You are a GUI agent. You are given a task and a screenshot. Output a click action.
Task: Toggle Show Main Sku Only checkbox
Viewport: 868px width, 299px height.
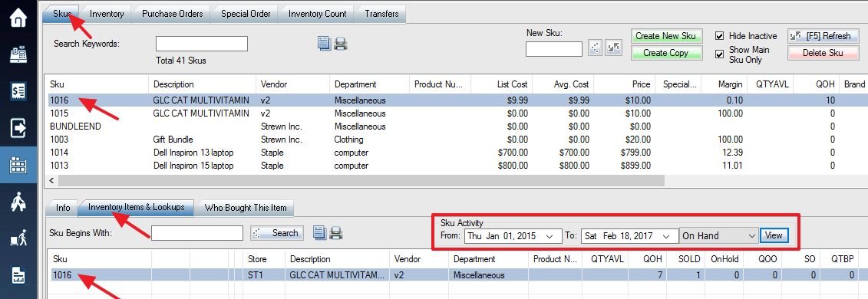tap(720, 54)
